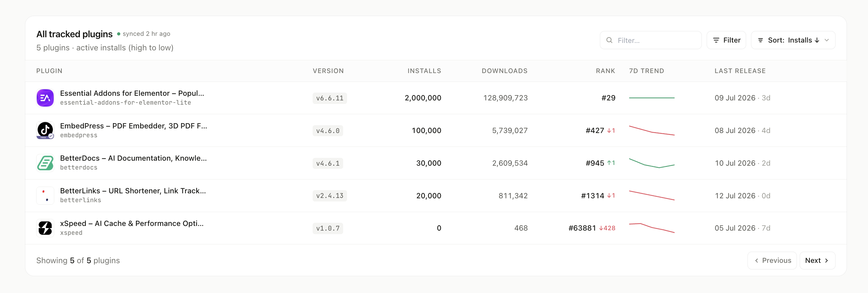Click the EmbedPress trend sparkline
Image resolution: width=868 pixels, height=293 pixels.
652,131
